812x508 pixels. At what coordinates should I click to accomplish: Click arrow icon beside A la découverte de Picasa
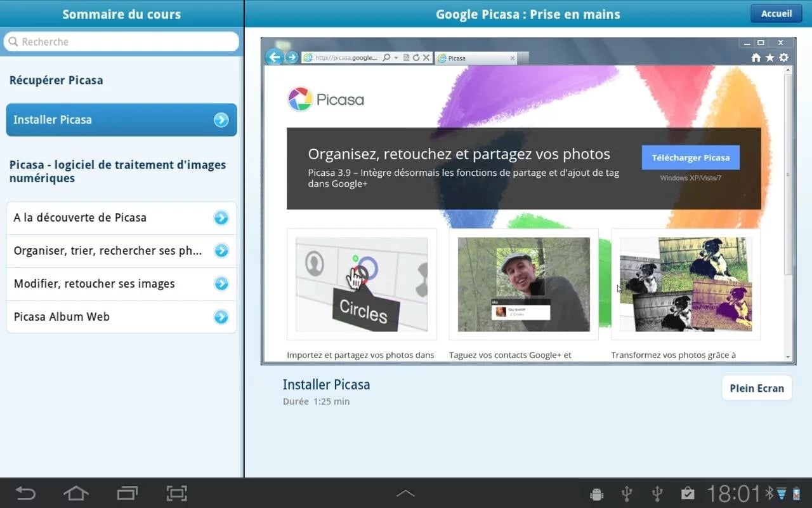[x=221, y=218]
